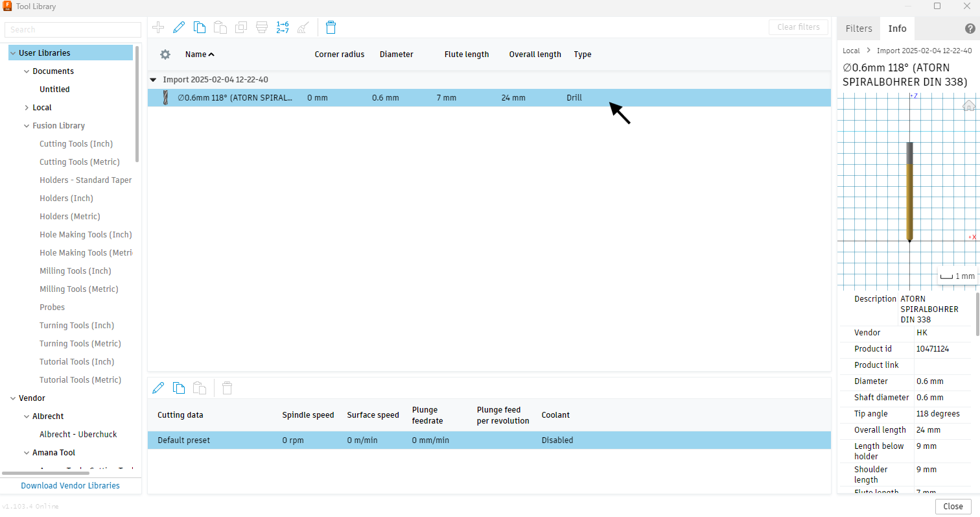Click the Fusion app icon in title bar
The width and height of the screenshot is (980, 517).
click(x=8, y=6)
